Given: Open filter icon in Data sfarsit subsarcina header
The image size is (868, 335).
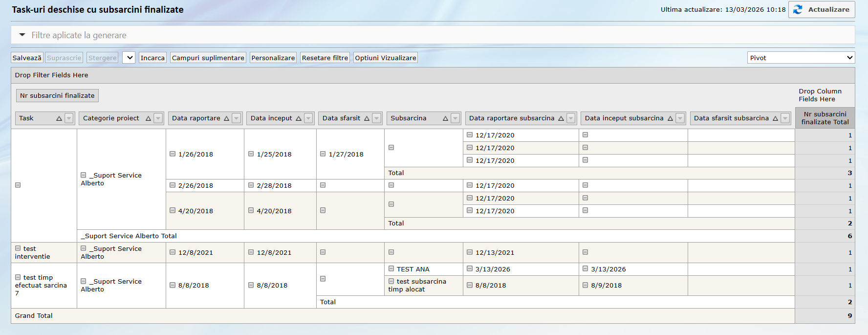Looking at the screenshot, I should (785, 118).
